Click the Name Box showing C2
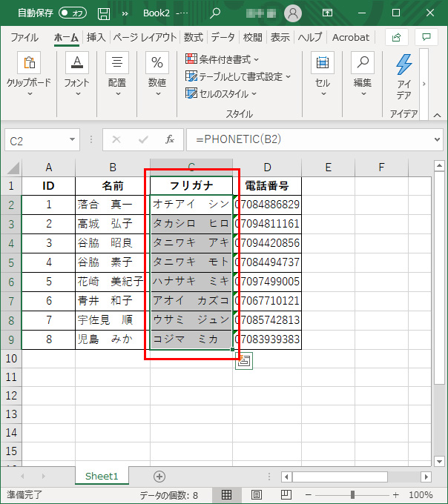Viewport: 448px width, 504px height. [x=42, y=140]
